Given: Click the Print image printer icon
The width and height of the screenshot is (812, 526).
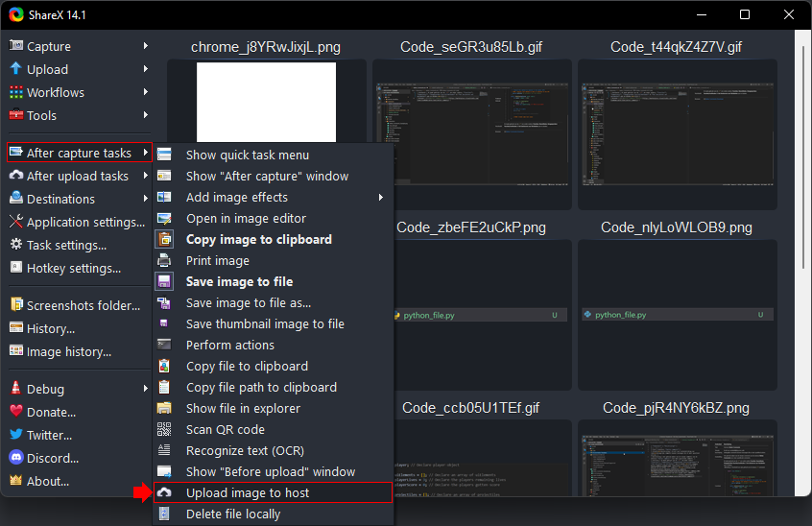Looking at the screenshot, I should coord(164,260).
